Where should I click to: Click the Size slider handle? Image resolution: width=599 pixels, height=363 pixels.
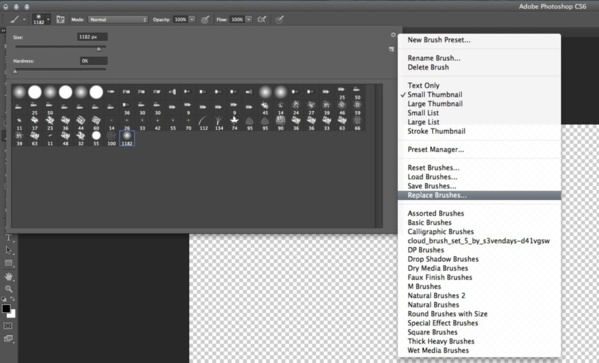99,49
